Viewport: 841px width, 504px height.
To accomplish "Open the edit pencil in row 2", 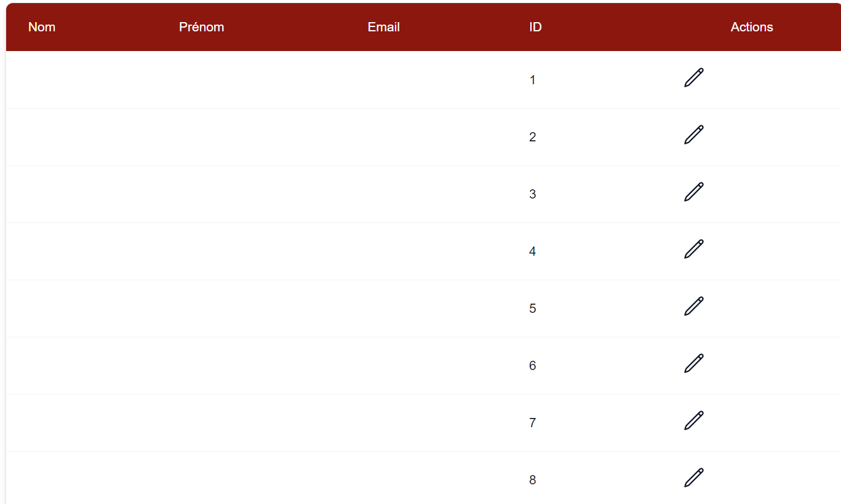I will tap(693, 135).
